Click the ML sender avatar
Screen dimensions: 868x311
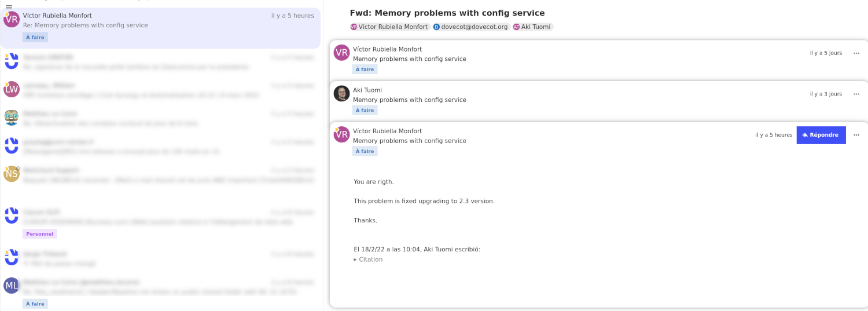12,285
